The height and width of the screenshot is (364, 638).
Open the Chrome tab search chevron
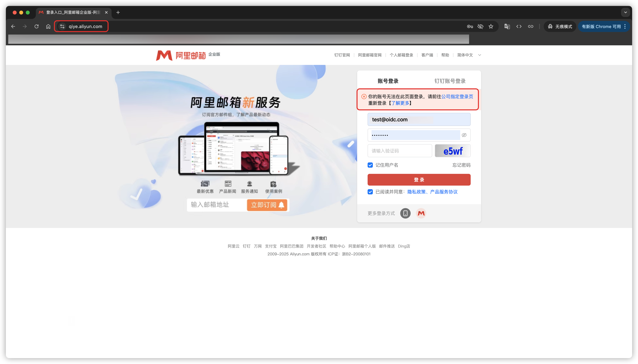point(625,12)
